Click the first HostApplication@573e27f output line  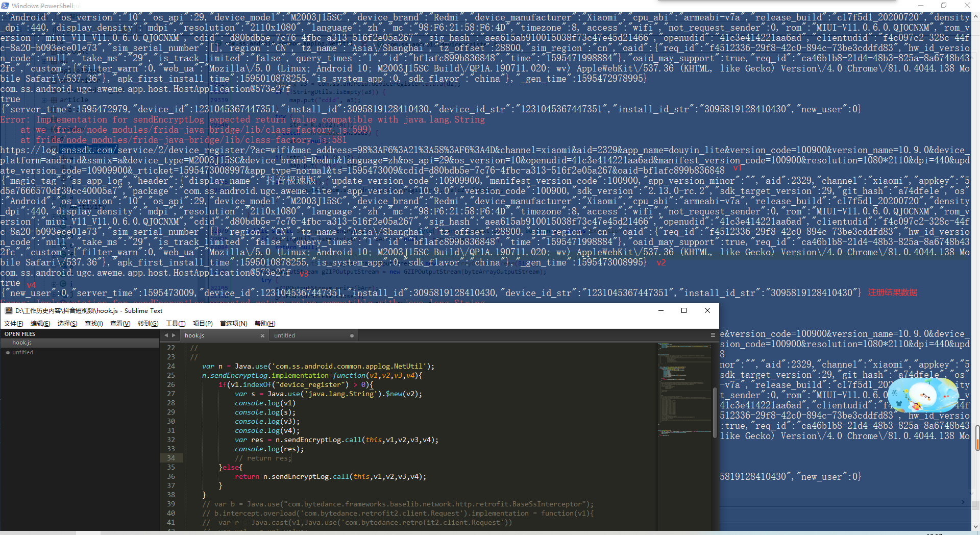click(x=145, y=89)
